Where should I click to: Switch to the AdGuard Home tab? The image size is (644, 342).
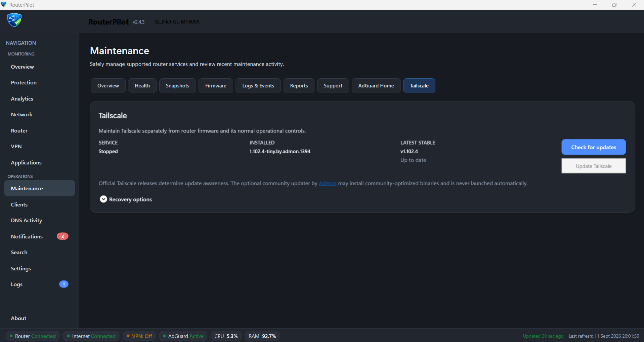coord(376,85)
